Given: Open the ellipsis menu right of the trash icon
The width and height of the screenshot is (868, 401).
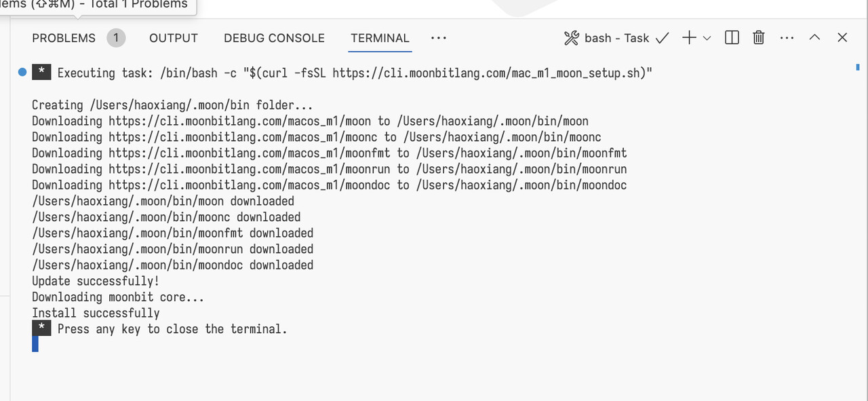Looking at the screenshot, I should pyautogui.click(x=787, y=38).
